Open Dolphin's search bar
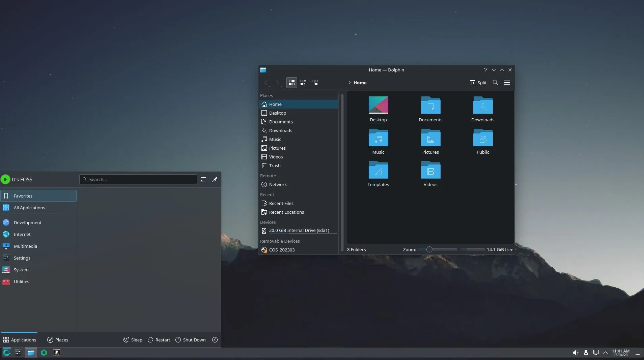This screenshot has height=360, width=644. tap(495, 83)
